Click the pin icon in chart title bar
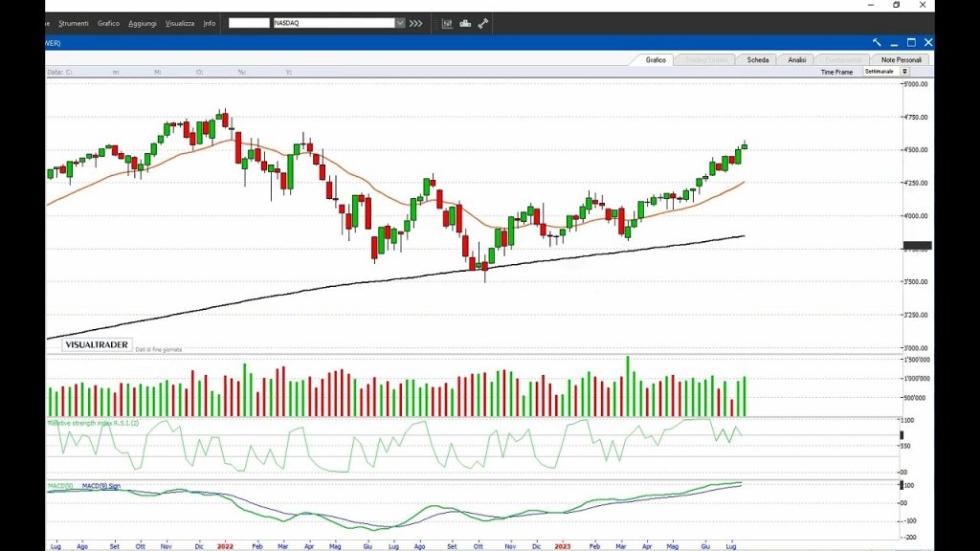The width and height of the screenshot is (980, 551). [877, 42]
